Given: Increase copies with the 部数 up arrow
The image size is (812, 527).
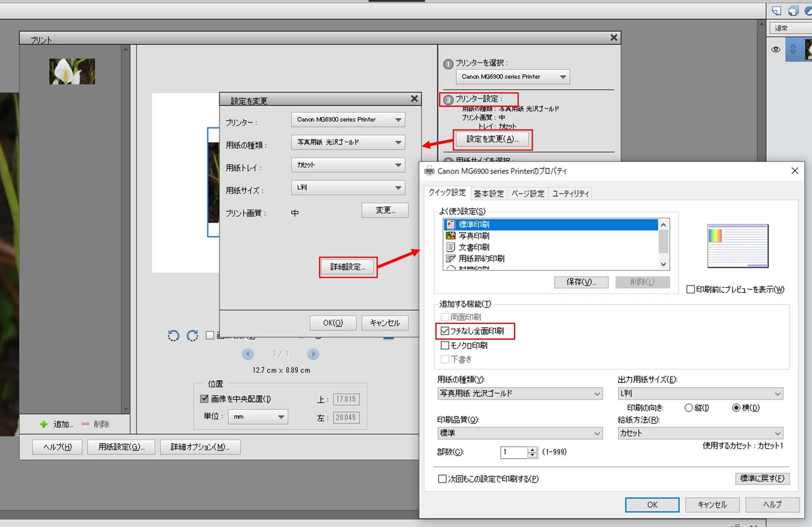Looking at the screenshot, I should tap(532, 450).
